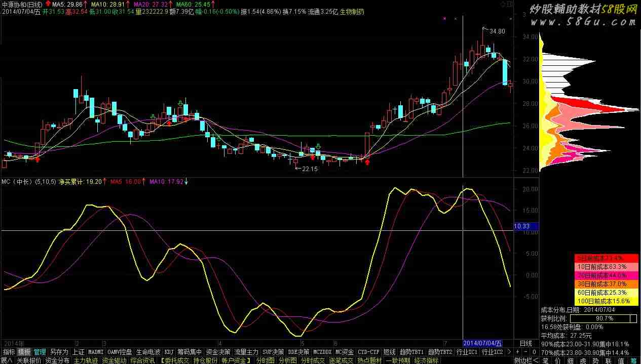
Task: Click the plus zoom button beside 行业IC2
Action: pyautogui.click(x=517, y=352)
